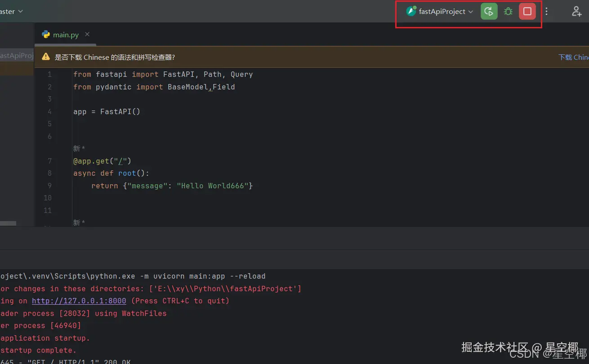
Task: Click the yellow warning icon in the banner
Action: point(45,57)
